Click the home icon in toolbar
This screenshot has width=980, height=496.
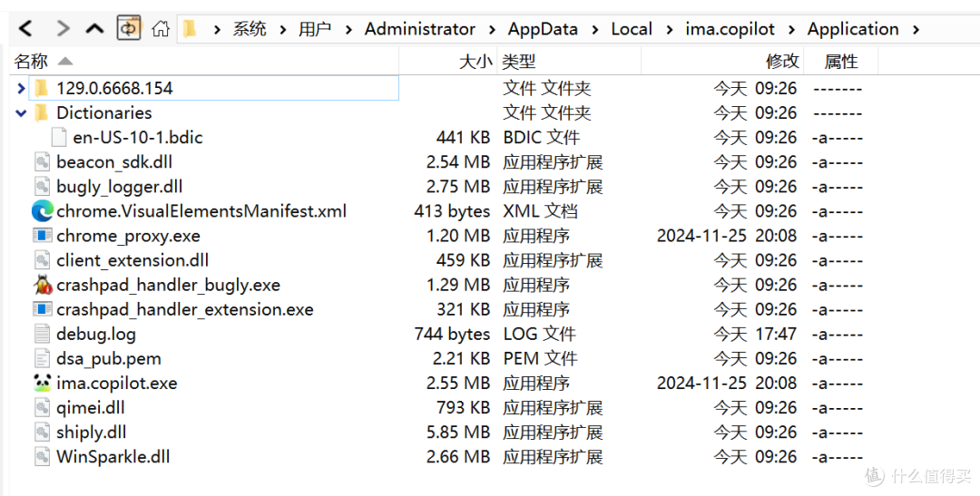161,29
